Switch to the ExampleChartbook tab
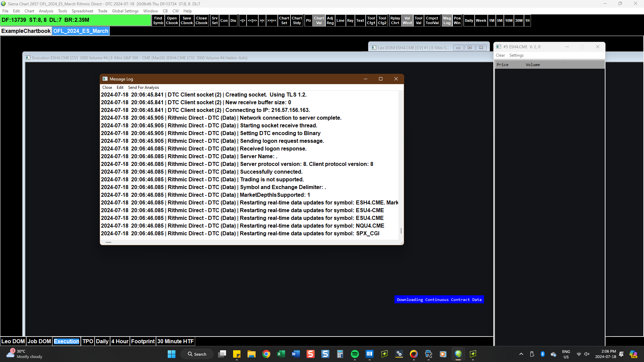The image size is (644, 362). pos(26,31)
